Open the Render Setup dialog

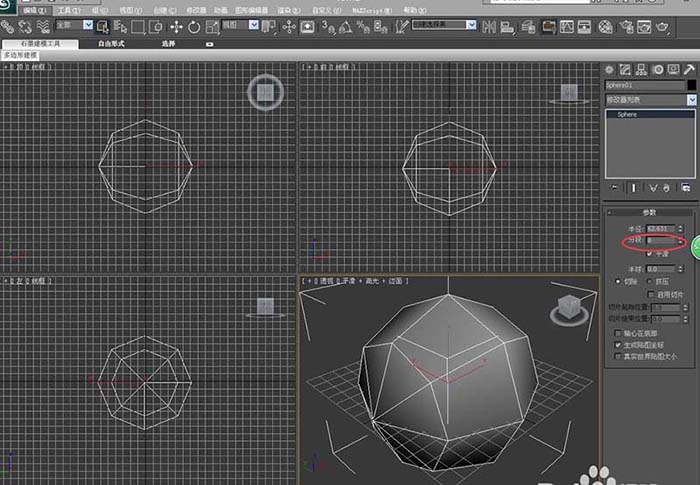coord(626,27)
